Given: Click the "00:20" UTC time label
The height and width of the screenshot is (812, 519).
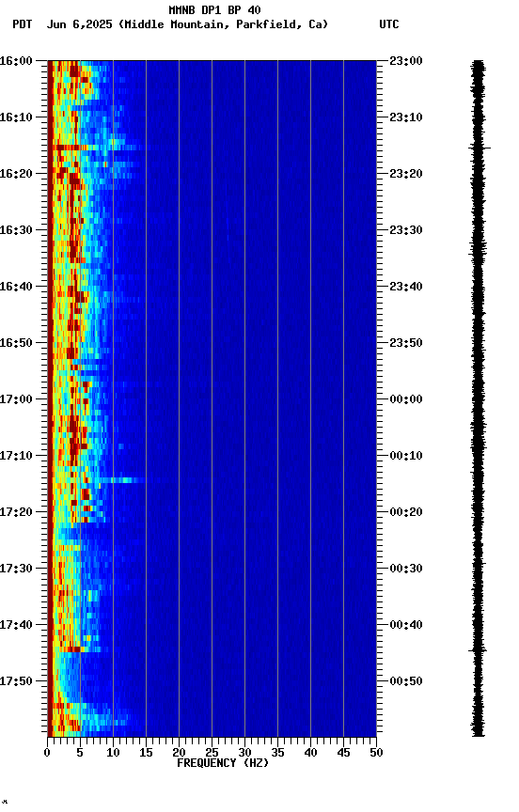Looking at the screenshot, I should click(406, 512).
